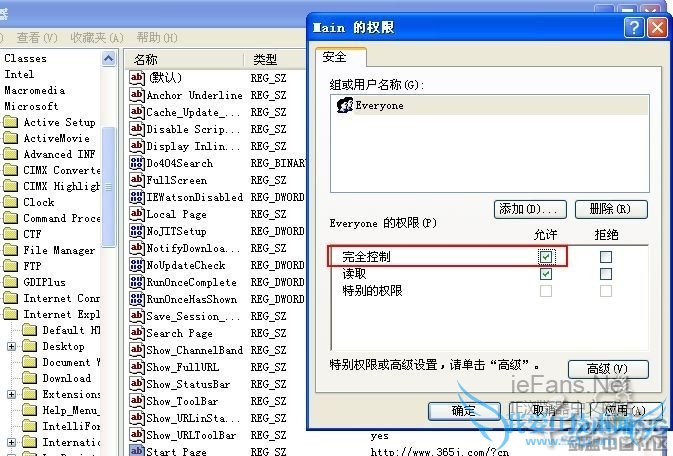Open the 收藏夹(A) menu
The image size is (673, 456).
click(97, 38)
